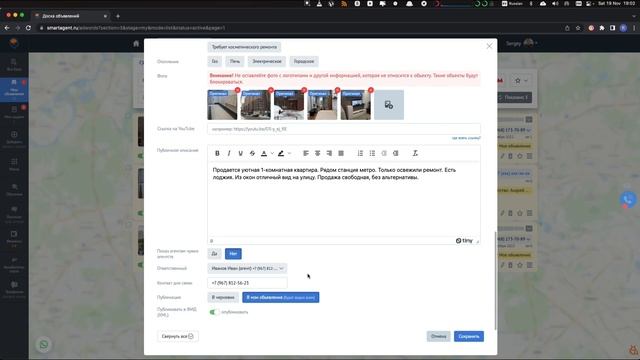
Task: Open a new browser tab
Action: click(x=118, y=16)
